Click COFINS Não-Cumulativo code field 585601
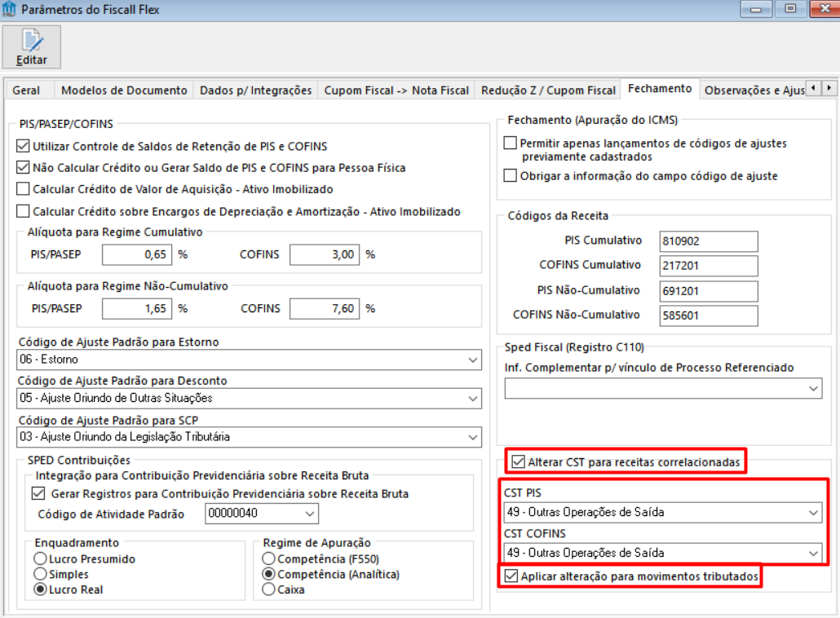 pyautogui.click(x=709, y=316)
